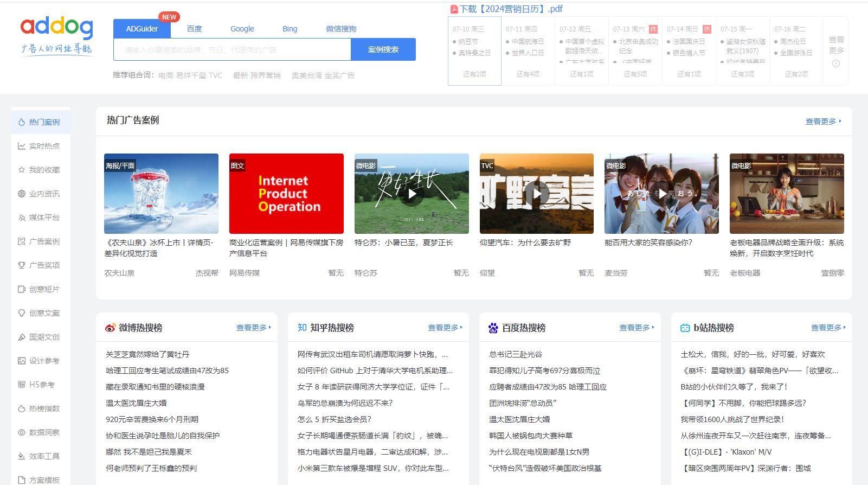Expand 还有2项 under 07-16 周二

click(796, 74)
